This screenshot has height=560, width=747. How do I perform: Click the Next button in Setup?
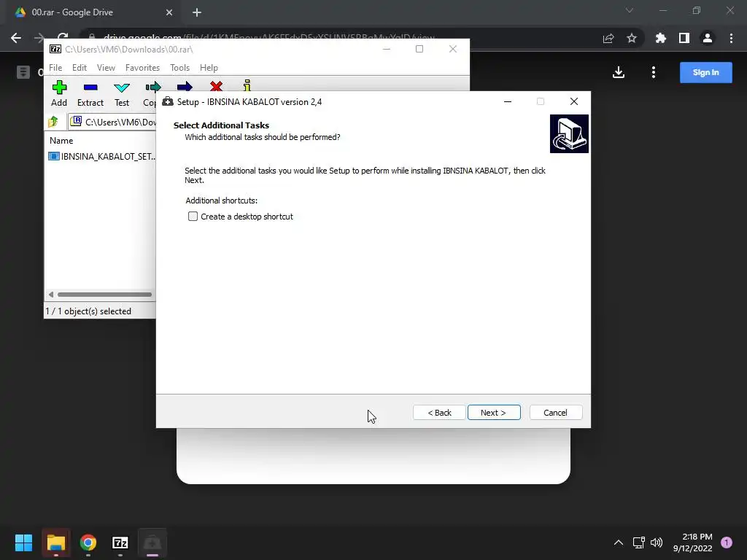coord(494,413)
